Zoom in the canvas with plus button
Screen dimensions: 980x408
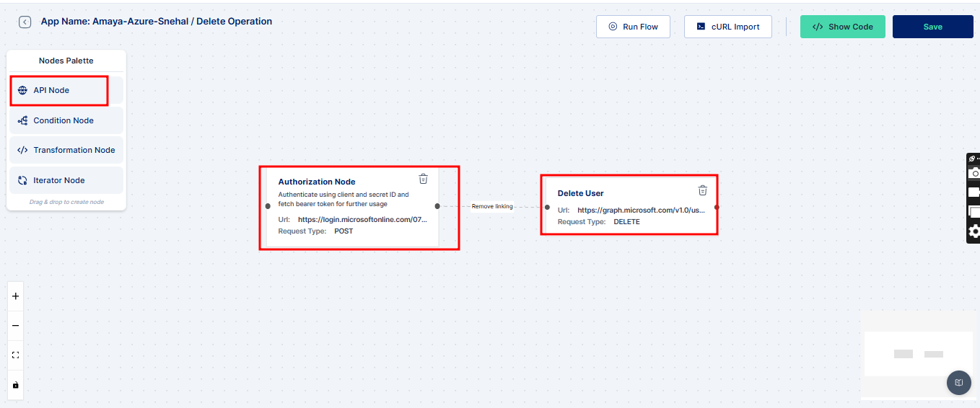tap(16, 296)
